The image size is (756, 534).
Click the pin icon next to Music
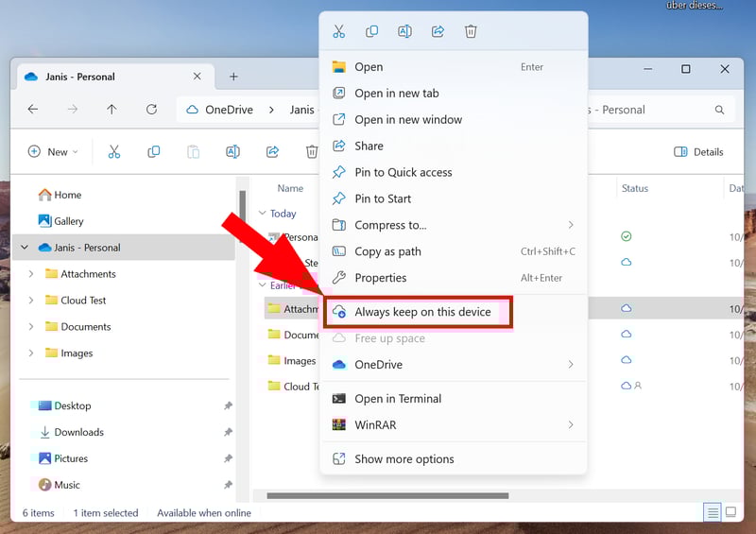(x=228, y=485)
